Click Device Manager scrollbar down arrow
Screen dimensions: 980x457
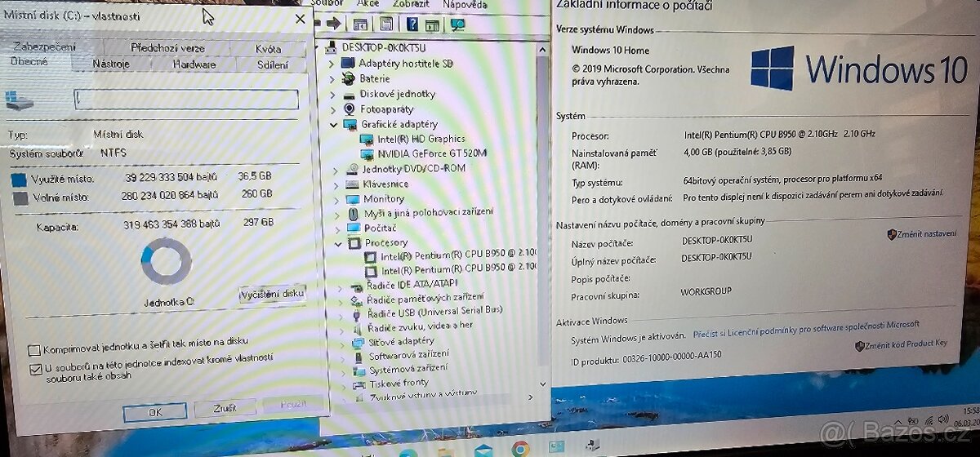542,383
